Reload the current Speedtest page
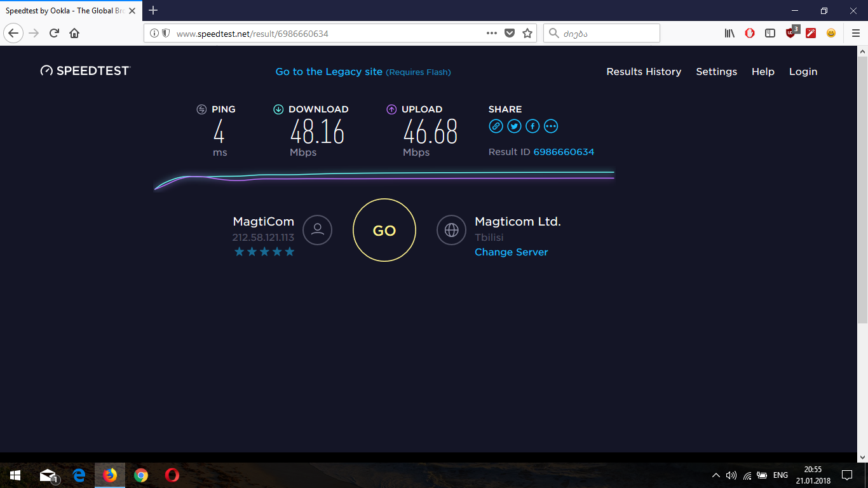Image resolution: width=868 pixels, height=488 pixels. [x=54, y=33]
